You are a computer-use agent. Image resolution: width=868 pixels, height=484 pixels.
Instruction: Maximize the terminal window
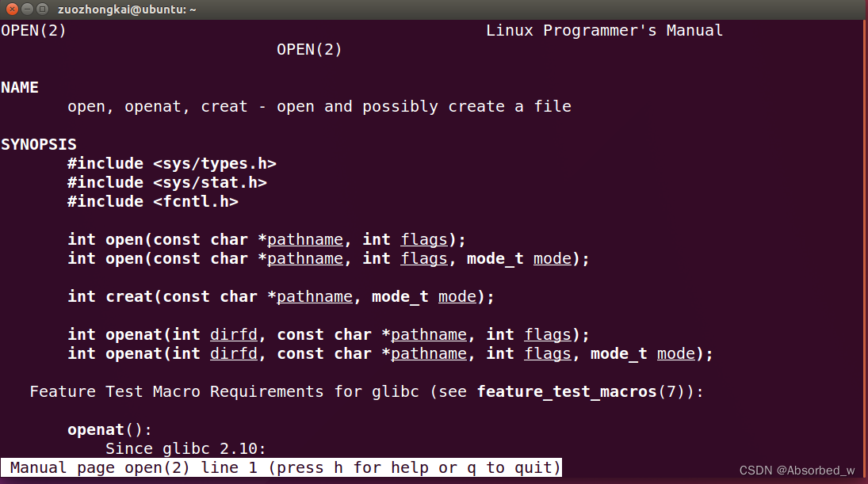pyautogui.click(x=42, y=9)
